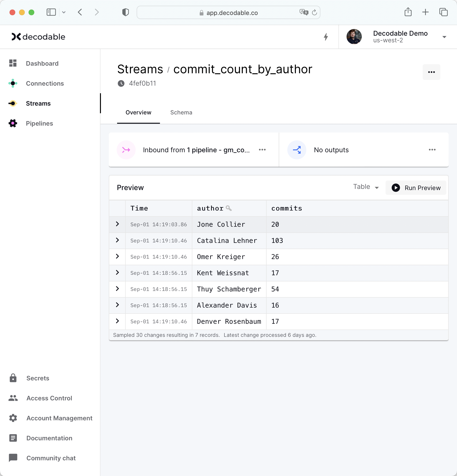Click the Run Preview button

[416, 187]
